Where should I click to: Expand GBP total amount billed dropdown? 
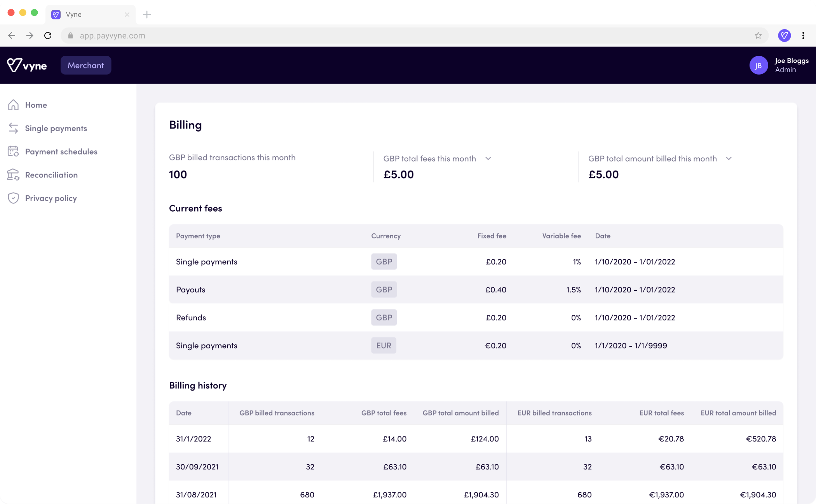729,158
